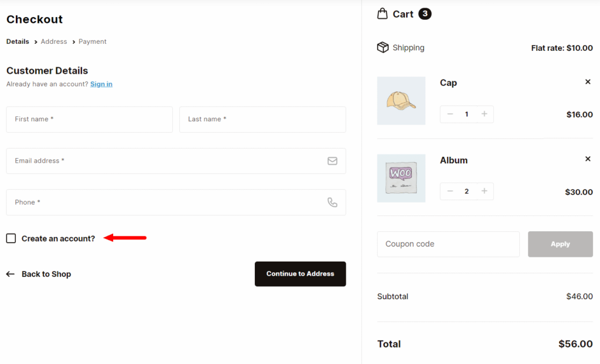The width and height of the screenshot is (600, 364).
Task: Apply the coupon code
Action: (x=560, y=244)
